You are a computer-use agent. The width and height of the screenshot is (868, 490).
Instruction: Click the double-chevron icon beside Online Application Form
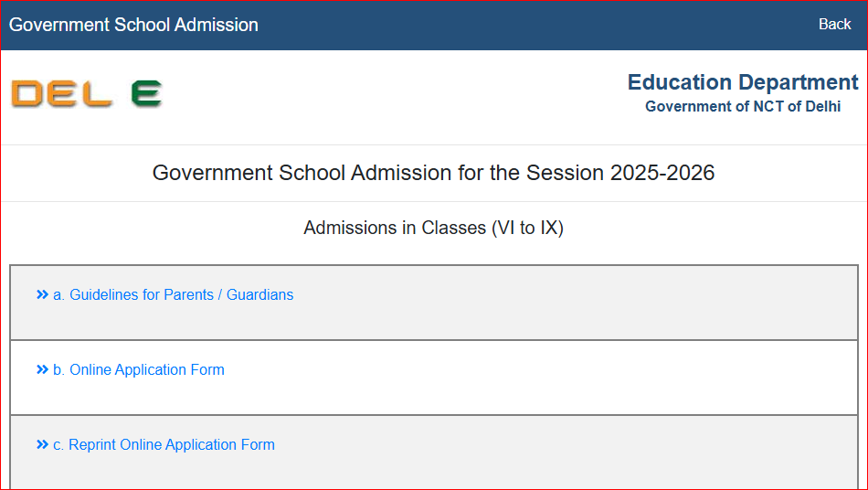[x=42, y=369]
